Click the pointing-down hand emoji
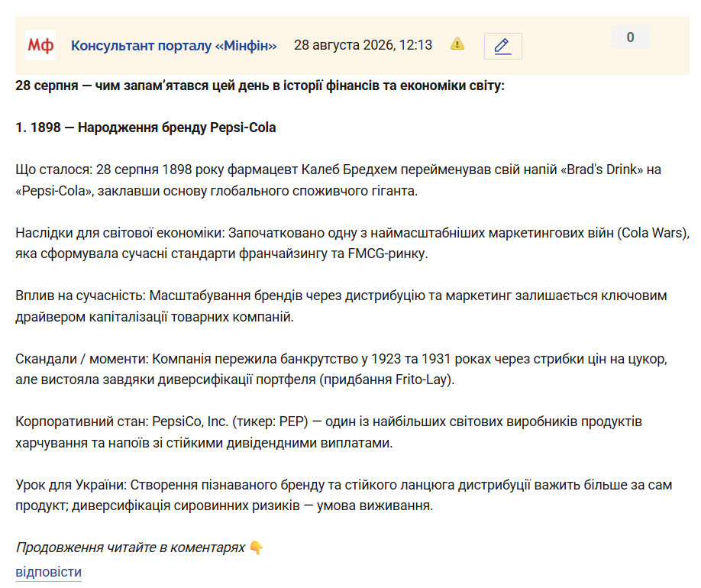The width and height of the screenshot is (701, 588). click(x=257, y=548)
